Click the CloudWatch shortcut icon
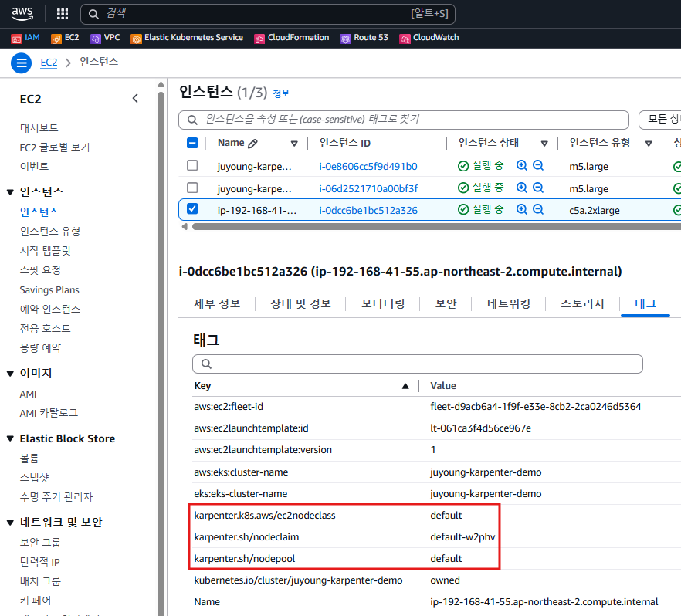 [x=405, y=39]
